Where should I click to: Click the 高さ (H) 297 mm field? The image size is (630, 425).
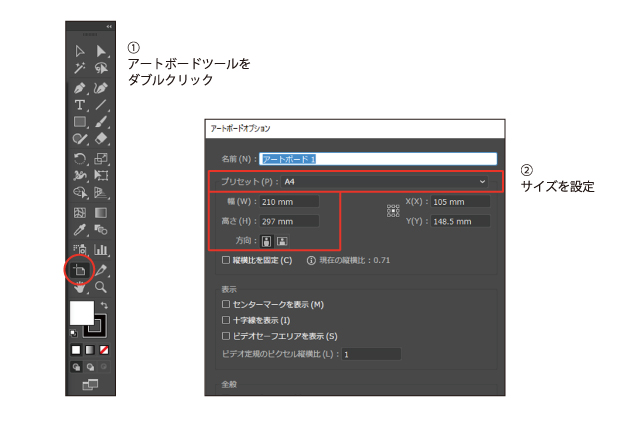(x=289, y=221)
